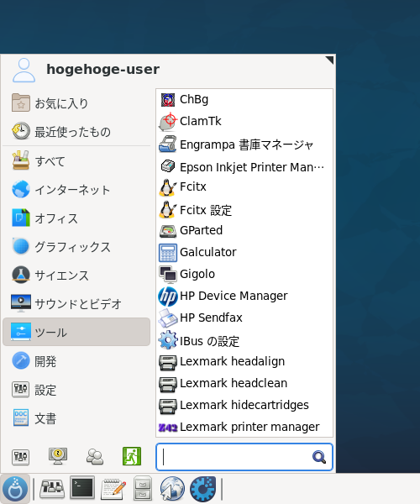Launch ClamTk virus scanner
The image size is (420, 504).
[x=244, y=122]
